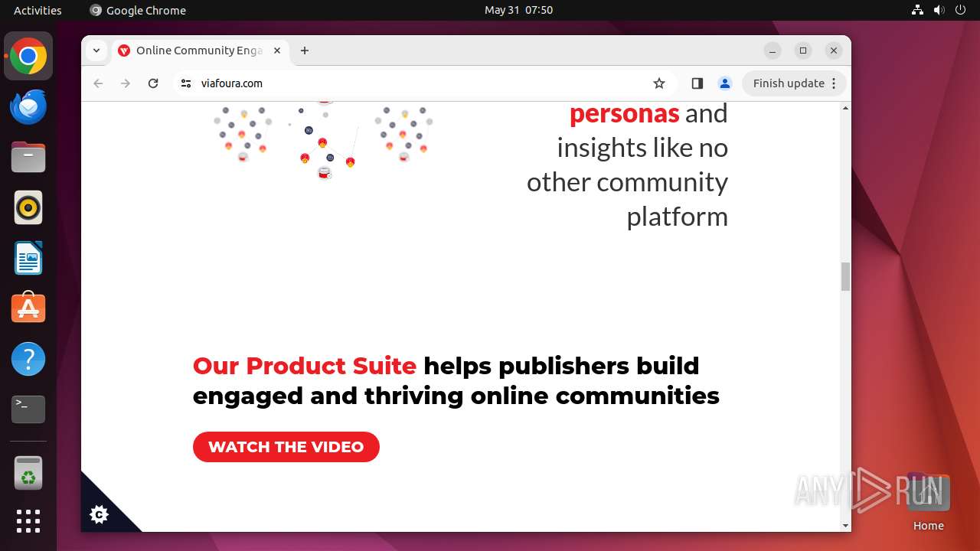Minimize the Chrome window
The image size is (980, 551).
click(x=773, y=51)
